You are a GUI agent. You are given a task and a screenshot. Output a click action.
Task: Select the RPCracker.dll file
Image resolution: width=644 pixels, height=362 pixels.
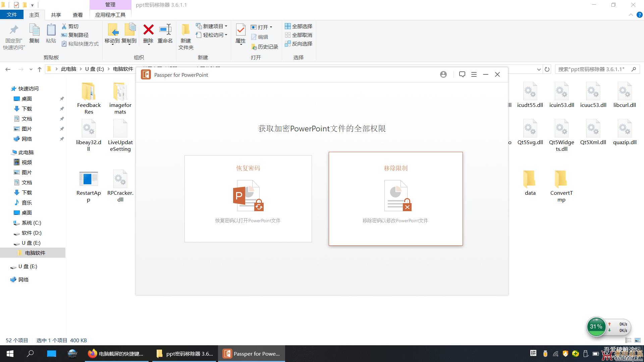pos(120,187)
